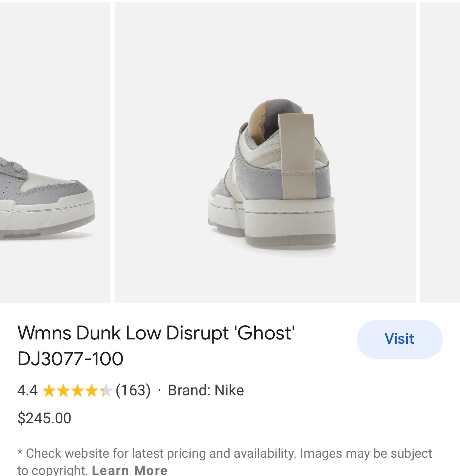Image resolution: width=460 pixels, height=476 pixels.
Task: Select the $245.00 price
Action: point(44,417)
